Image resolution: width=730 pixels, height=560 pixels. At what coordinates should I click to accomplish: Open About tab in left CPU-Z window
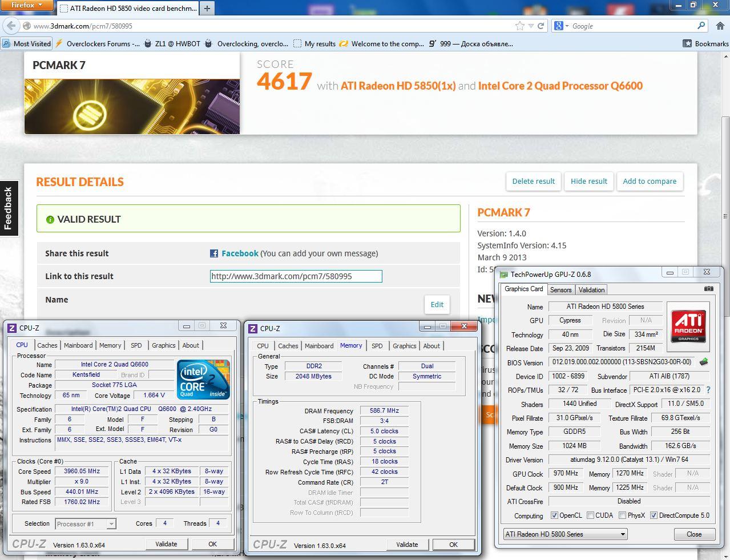click(x=191, y=345)
